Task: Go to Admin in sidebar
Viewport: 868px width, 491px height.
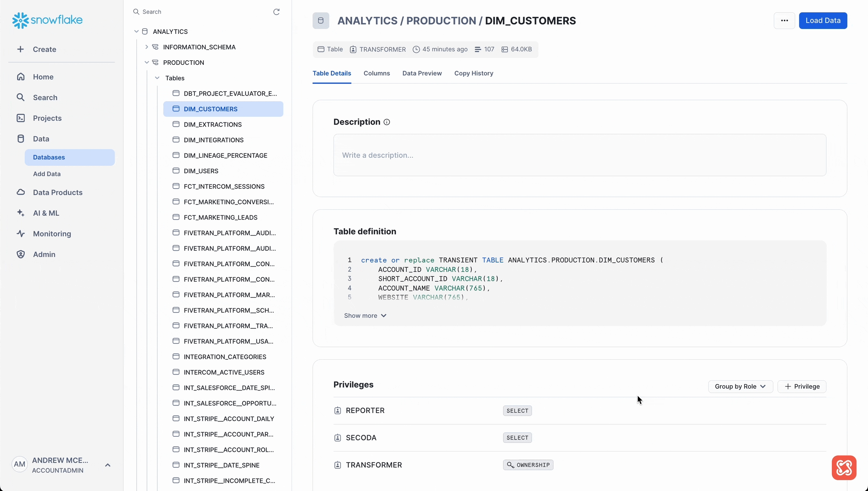Action: coord(44,255)
